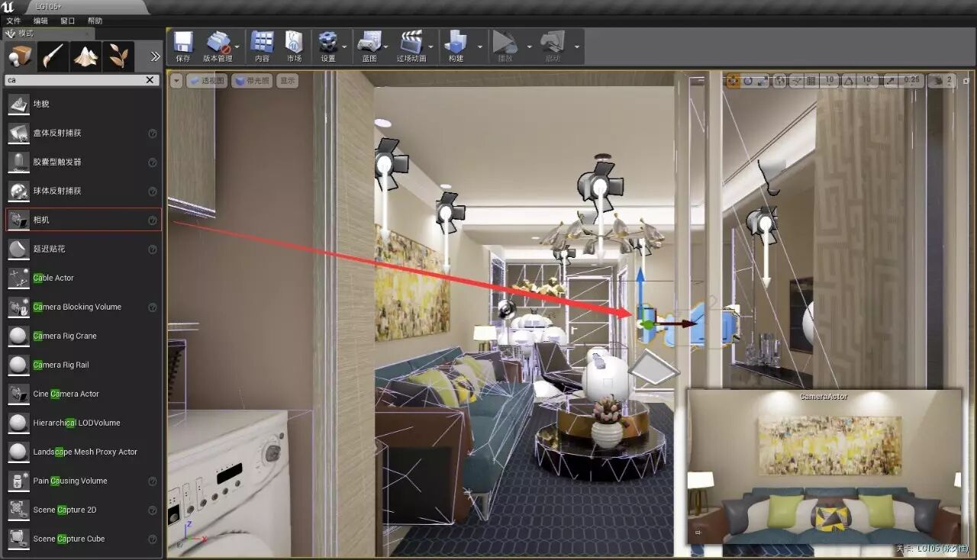Select the Foliage leaf mode icon

point(118,56)
